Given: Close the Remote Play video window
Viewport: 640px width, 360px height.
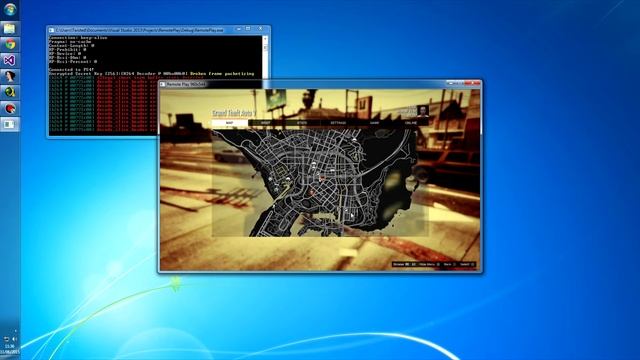Looking at the screenshot, I should coord(473,83).
